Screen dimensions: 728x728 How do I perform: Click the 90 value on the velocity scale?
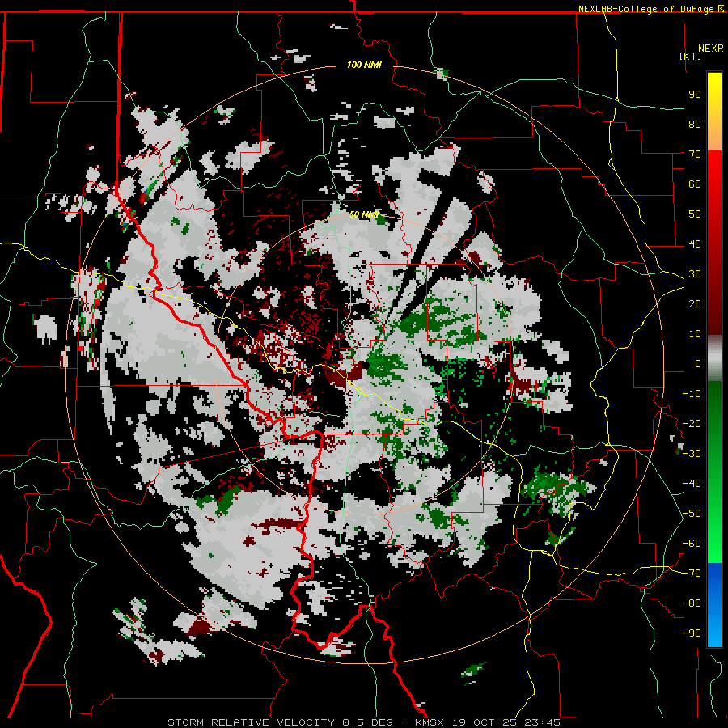(x=695, y=95)
